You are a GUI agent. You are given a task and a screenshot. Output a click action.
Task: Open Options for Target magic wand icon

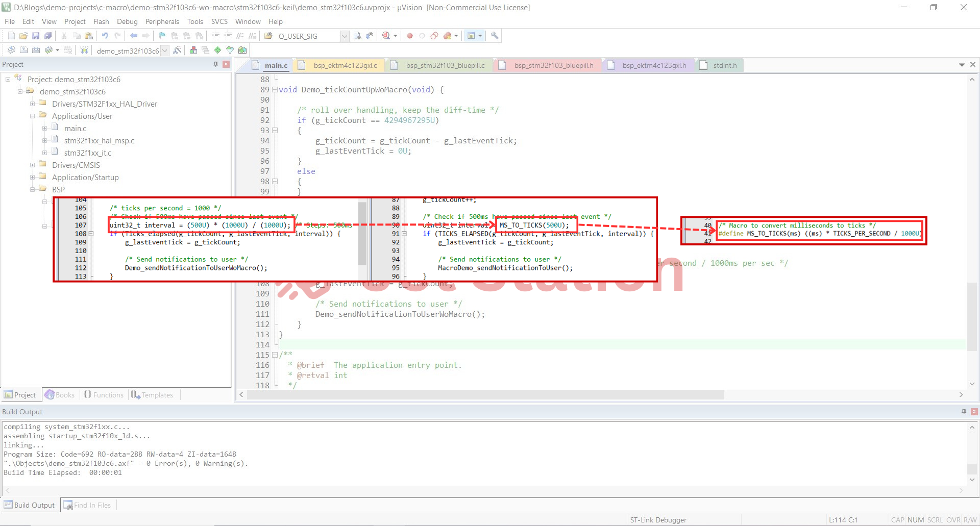coord(177,50)
